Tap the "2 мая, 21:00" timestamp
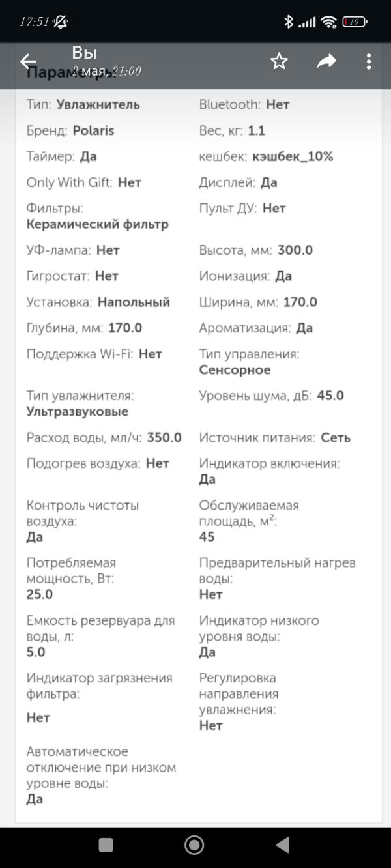Viewport: 391px width, 868px height. (x=107, y=72)
